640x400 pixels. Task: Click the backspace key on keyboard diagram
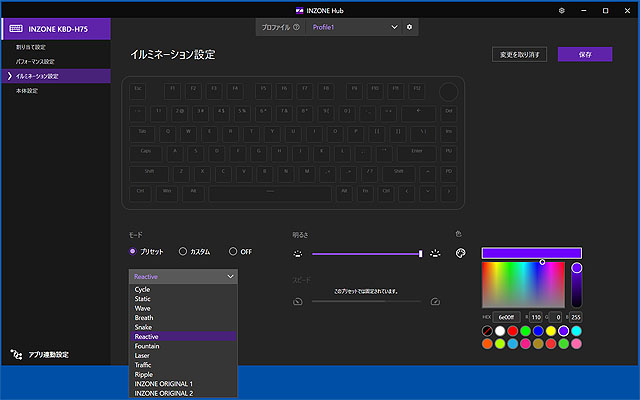418,114
